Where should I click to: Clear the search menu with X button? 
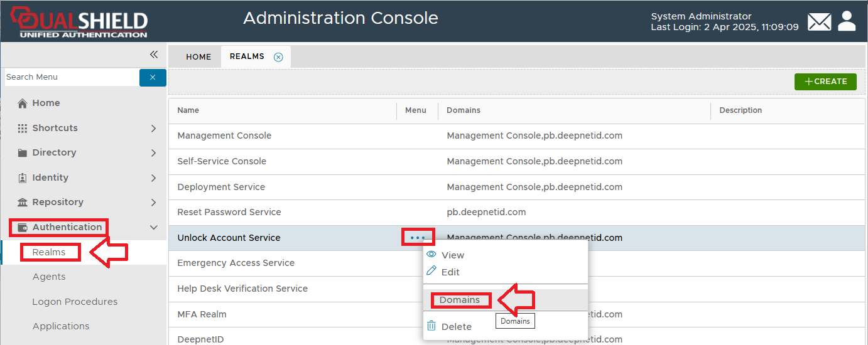[x=153, y=77]
